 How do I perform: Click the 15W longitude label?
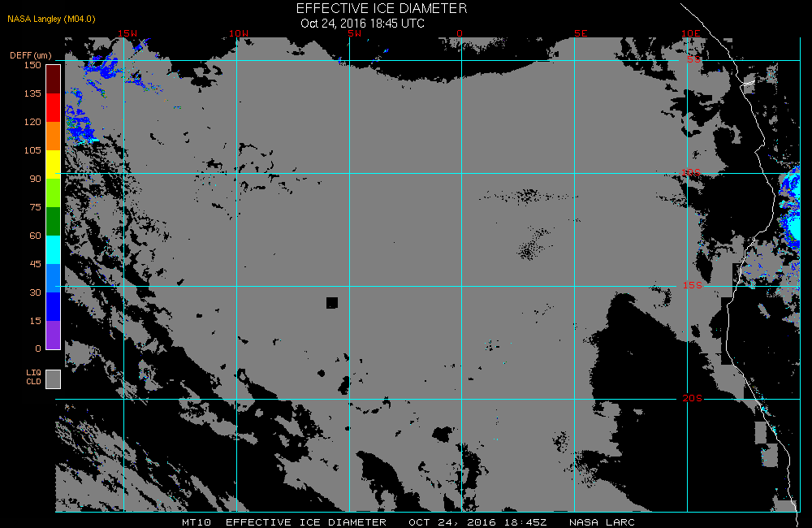[x=127, y=33]
